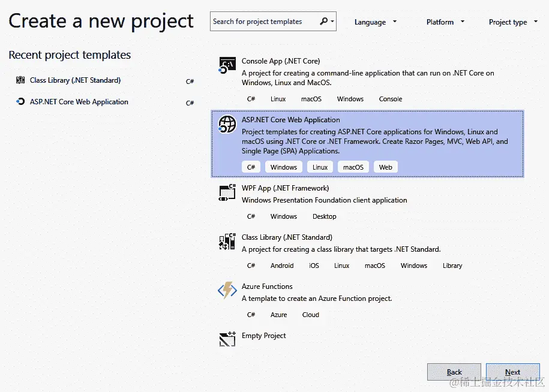The width and height of the screenshot is (549, 392).
Task: Click the Linux tag on ASP.NET Core template
Action: [320, 167]
